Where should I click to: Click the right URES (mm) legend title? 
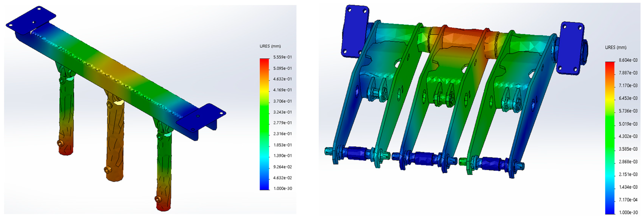(616, 47)
